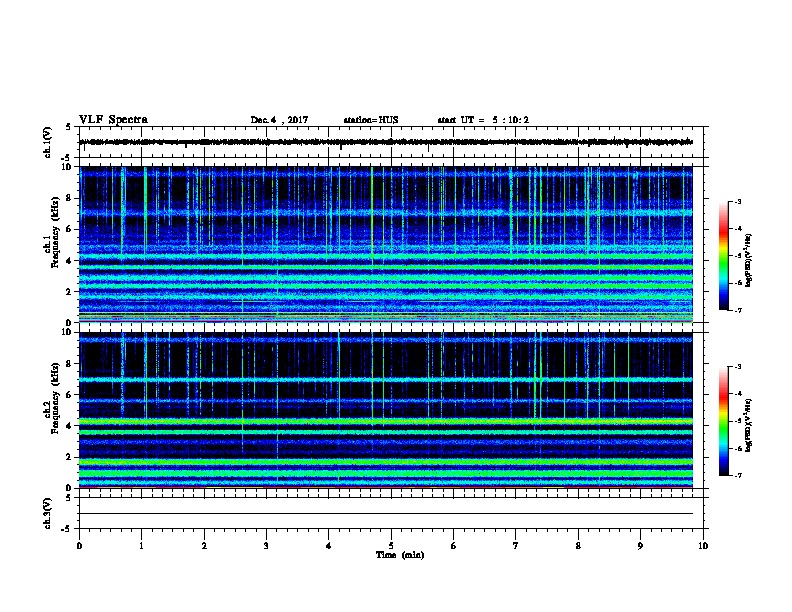Click the log(PSD) label beside ch.2 color bar
The height and width of the screenshot is (612, 792).
coord(749,426)
